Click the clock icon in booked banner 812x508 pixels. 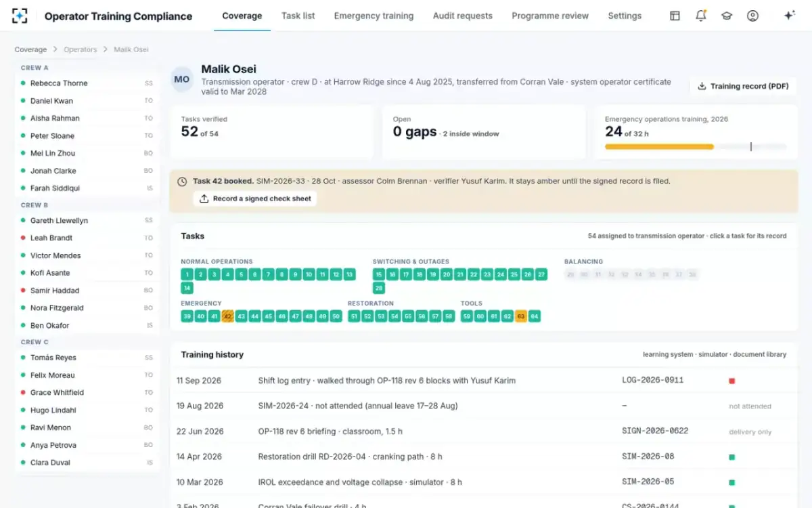(182, 182)
